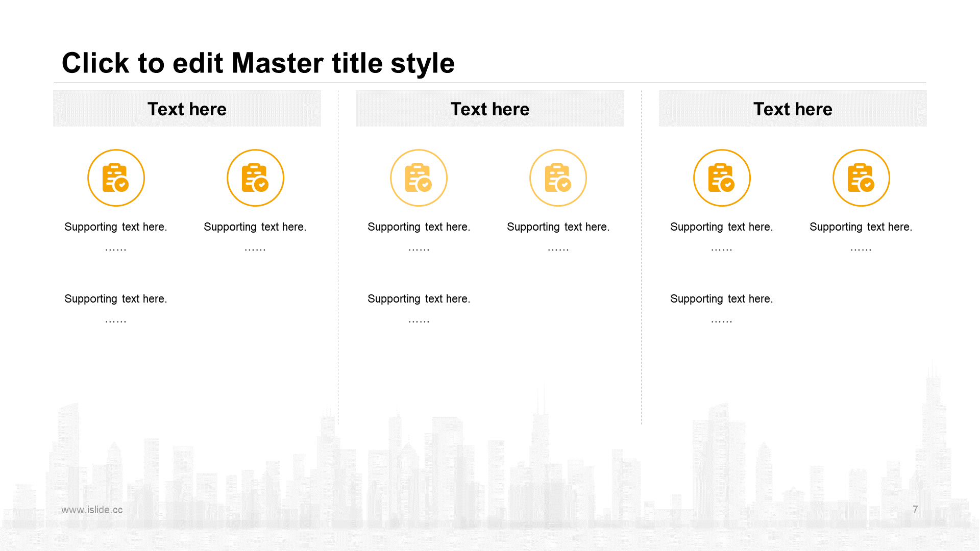This screenshot has width=980, height=551.
Task: Select the left column 'Text here' header
Action: click(x=187, y=109)
